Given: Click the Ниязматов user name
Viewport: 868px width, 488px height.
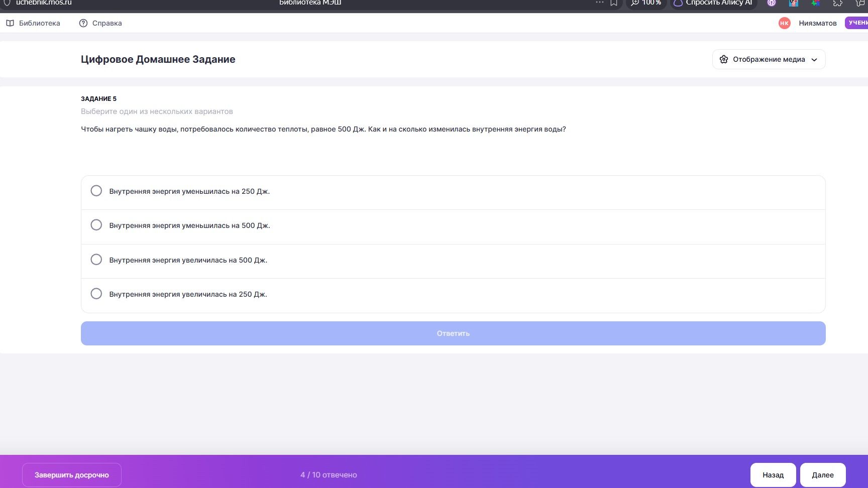Looking at the screenshot, I should [818, 23].
